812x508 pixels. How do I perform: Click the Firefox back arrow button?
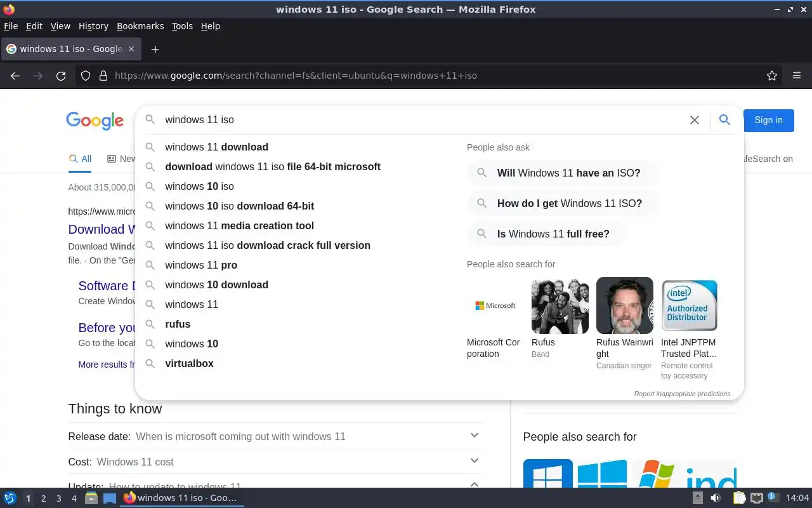pos(15,76)
